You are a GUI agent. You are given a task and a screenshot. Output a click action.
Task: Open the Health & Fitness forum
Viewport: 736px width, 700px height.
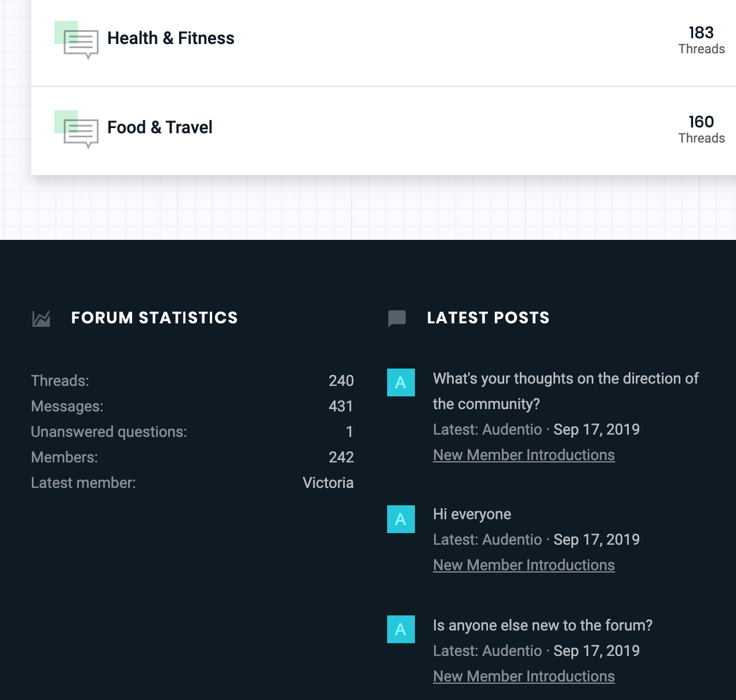point(171,38)
